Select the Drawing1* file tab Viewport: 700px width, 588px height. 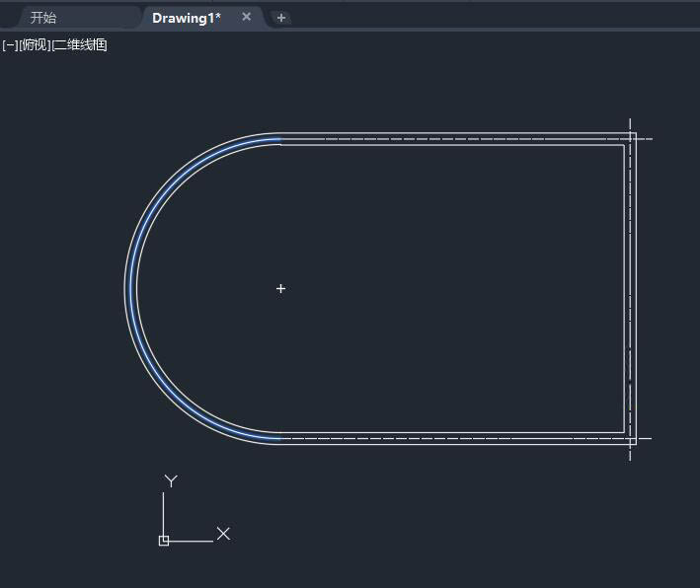click(x=187, y=18)
